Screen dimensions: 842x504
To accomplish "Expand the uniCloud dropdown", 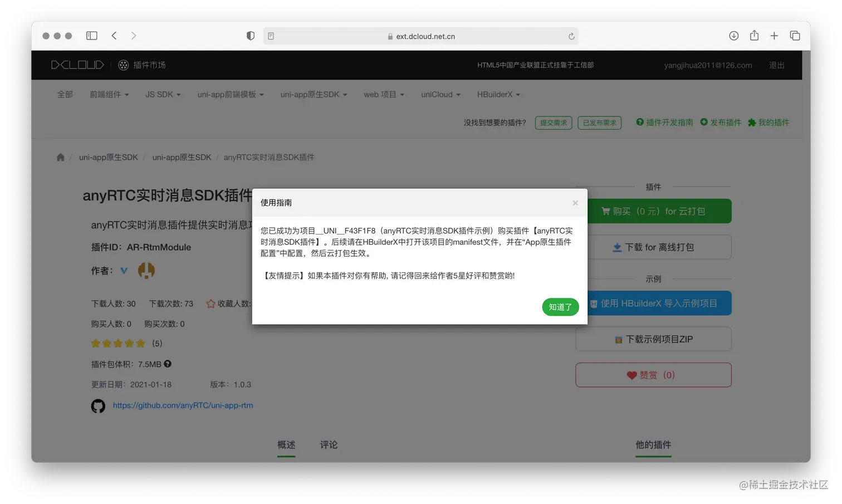I will [x=440, y=95].
